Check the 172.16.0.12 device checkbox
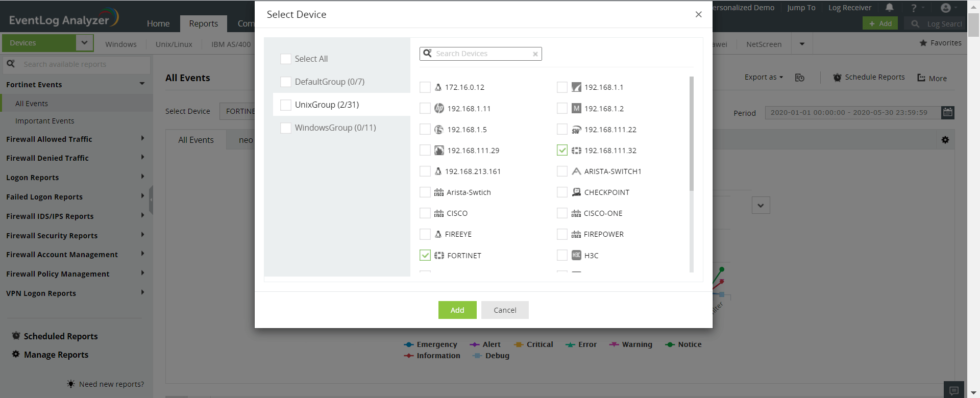 click(425, 87)
